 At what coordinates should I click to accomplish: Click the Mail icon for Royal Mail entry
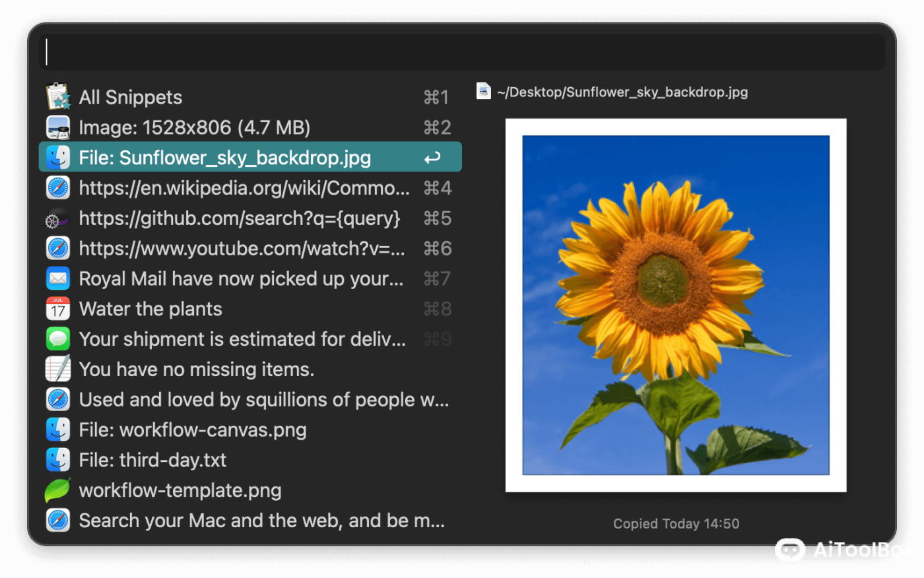coord(58,278)
